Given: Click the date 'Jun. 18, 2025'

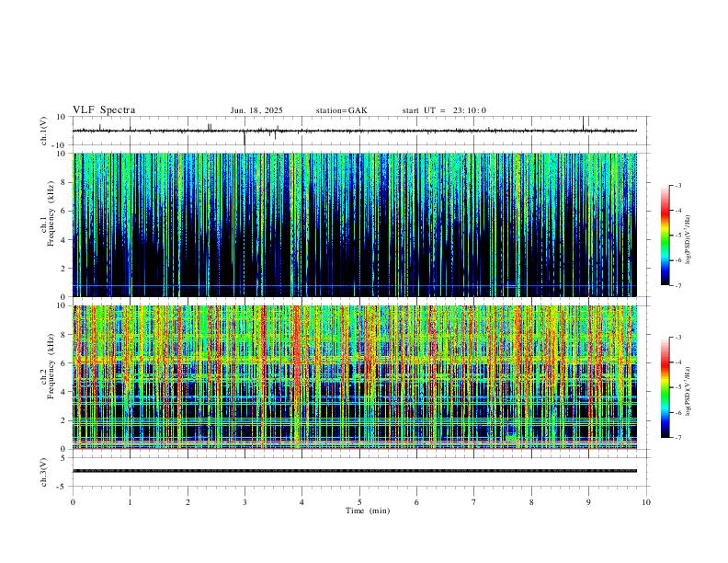Looking at the screenshot, I should point(256,110).
